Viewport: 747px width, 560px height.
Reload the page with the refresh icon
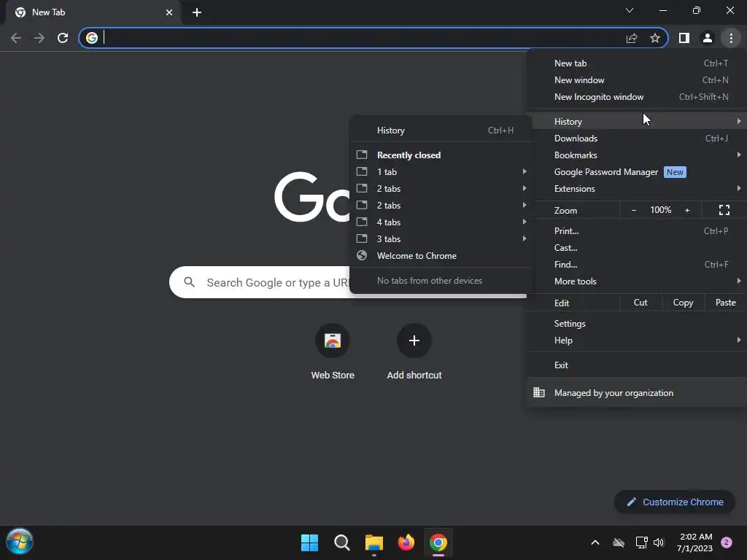point(63,38)
